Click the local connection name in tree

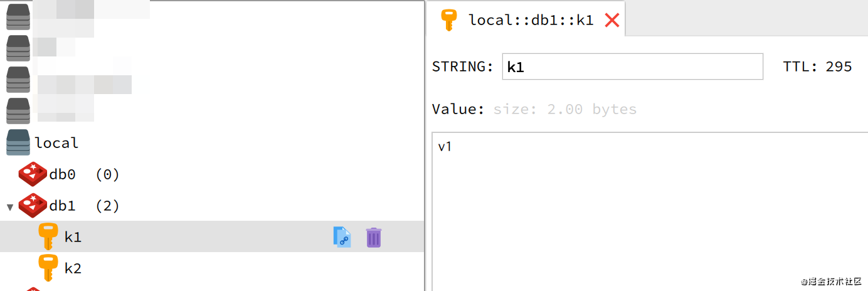57,143
